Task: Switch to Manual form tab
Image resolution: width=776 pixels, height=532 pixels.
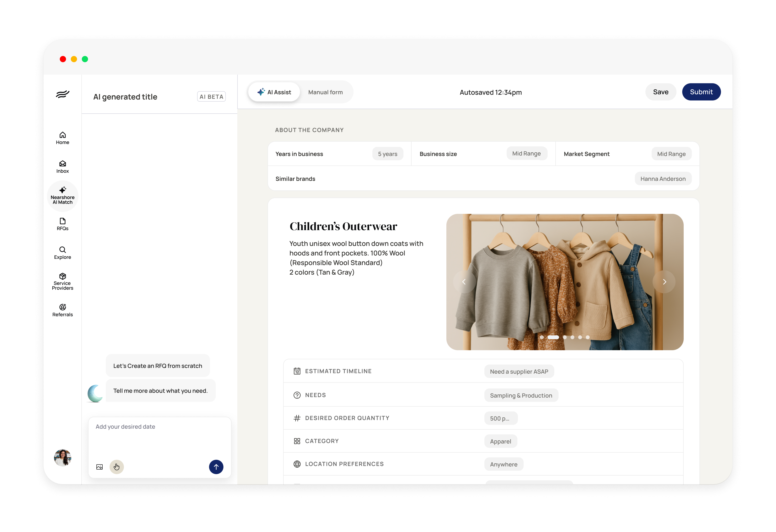Action: pyautogui.click(x=325, y=92)
